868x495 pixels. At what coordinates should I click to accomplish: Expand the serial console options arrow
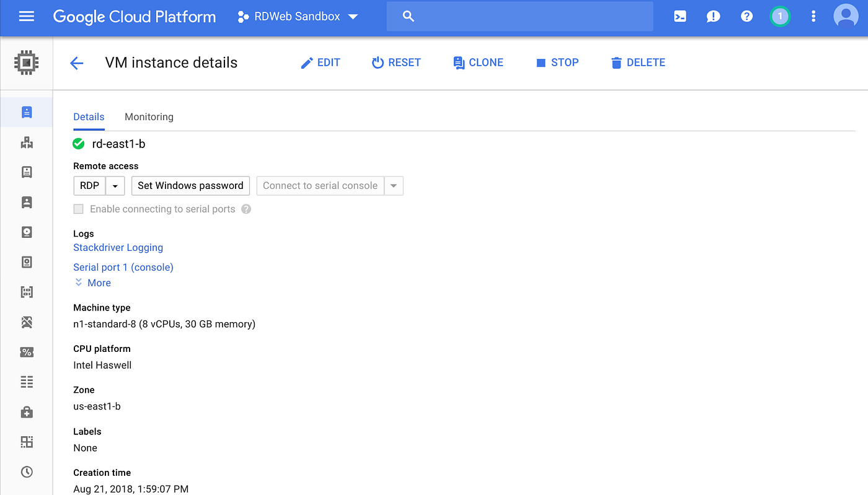point(394,185)
